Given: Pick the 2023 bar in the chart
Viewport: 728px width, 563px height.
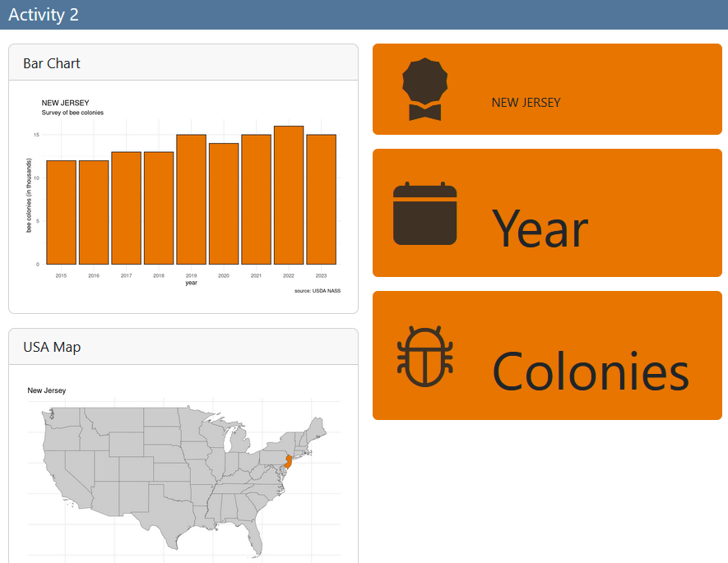Looking at the screenshot, I should [321, 200].
